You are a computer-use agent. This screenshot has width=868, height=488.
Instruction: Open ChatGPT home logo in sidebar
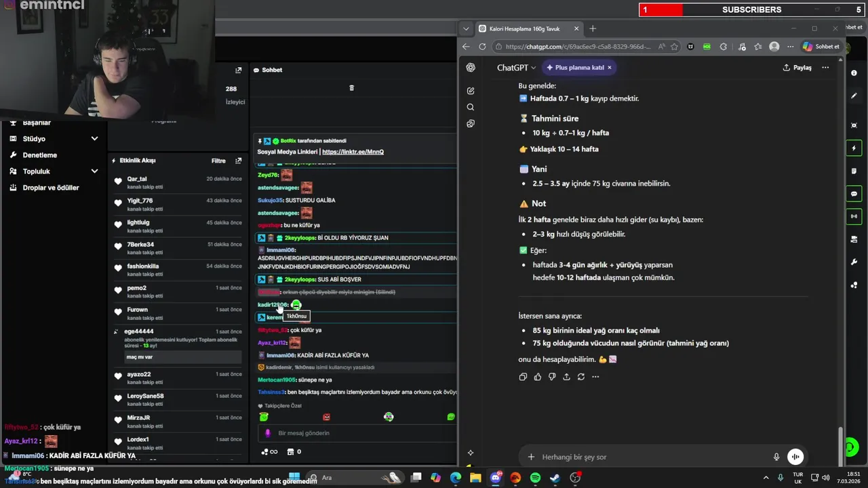(471, 68)
